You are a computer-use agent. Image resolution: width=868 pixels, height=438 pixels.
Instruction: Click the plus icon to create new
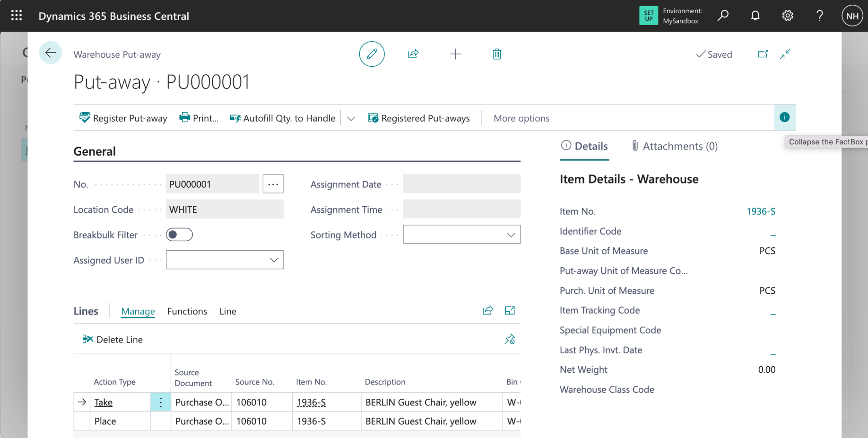(x=455, y=54)
